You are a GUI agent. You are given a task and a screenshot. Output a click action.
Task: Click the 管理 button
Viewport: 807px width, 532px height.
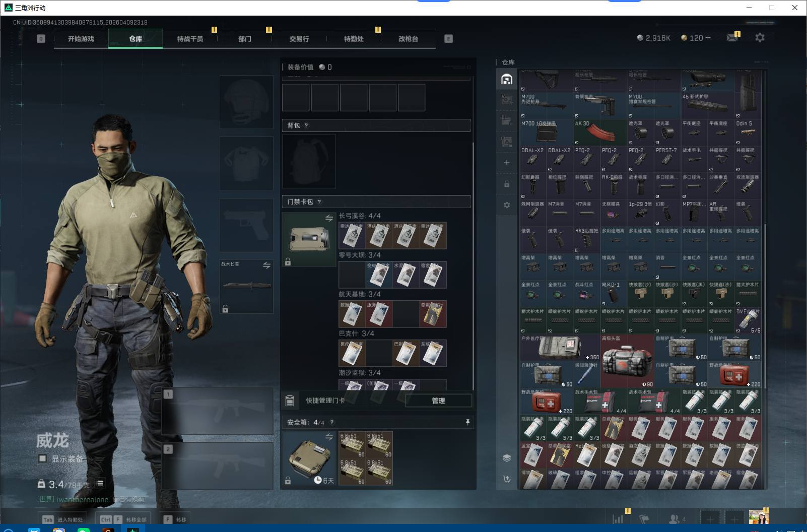(x=438, y=401)
